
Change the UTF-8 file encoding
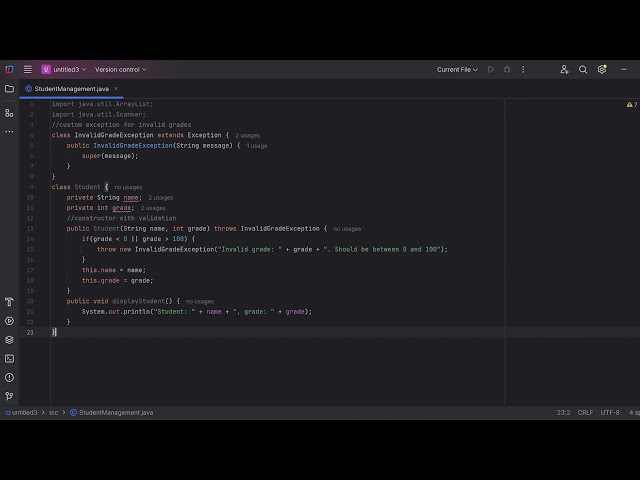point(610,413)
